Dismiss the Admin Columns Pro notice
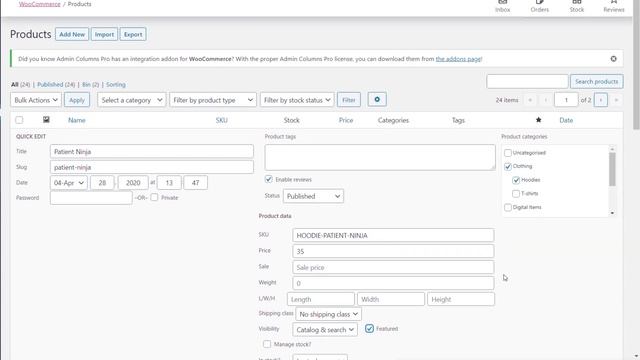The image size is (640, 360). 613,59
